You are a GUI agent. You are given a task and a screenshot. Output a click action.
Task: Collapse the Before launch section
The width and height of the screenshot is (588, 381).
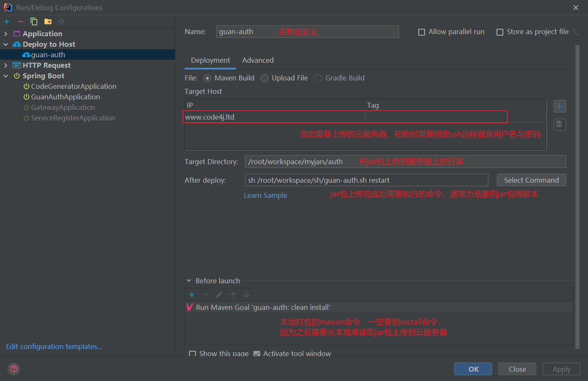point(189,281)
